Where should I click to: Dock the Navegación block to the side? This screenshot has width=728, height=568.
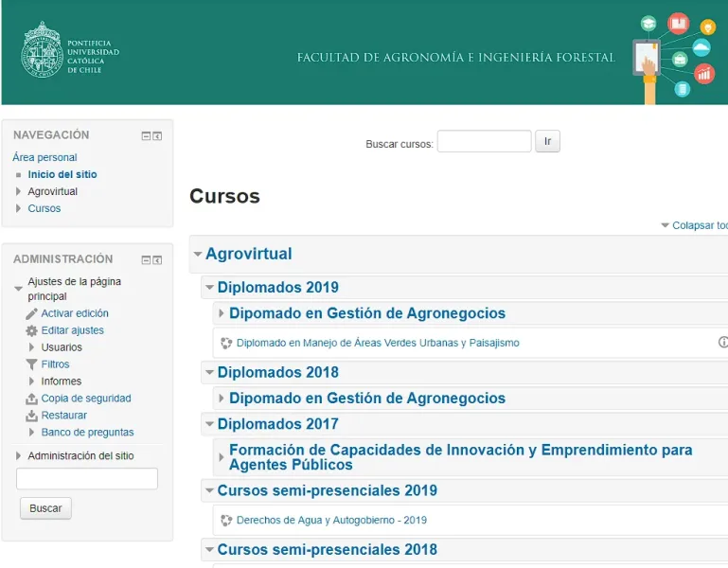(x=157, y=136)
